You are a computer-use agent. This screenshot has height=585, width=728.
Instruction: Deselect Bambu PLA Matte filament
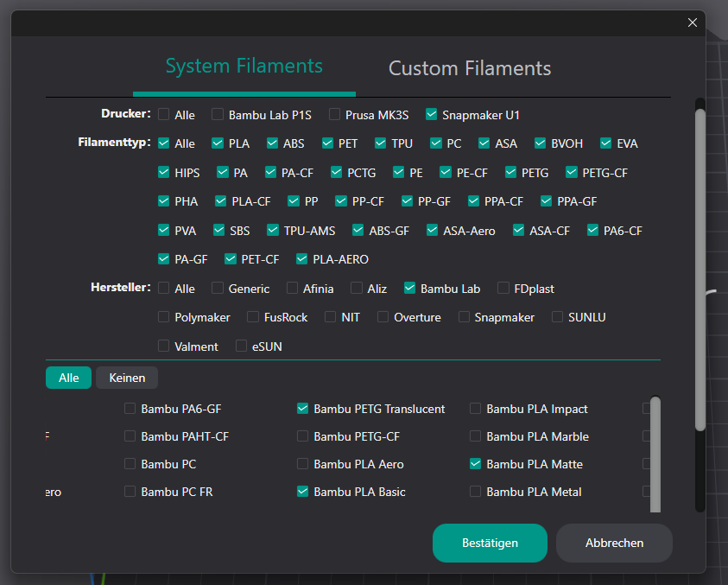tap(476, 464)
